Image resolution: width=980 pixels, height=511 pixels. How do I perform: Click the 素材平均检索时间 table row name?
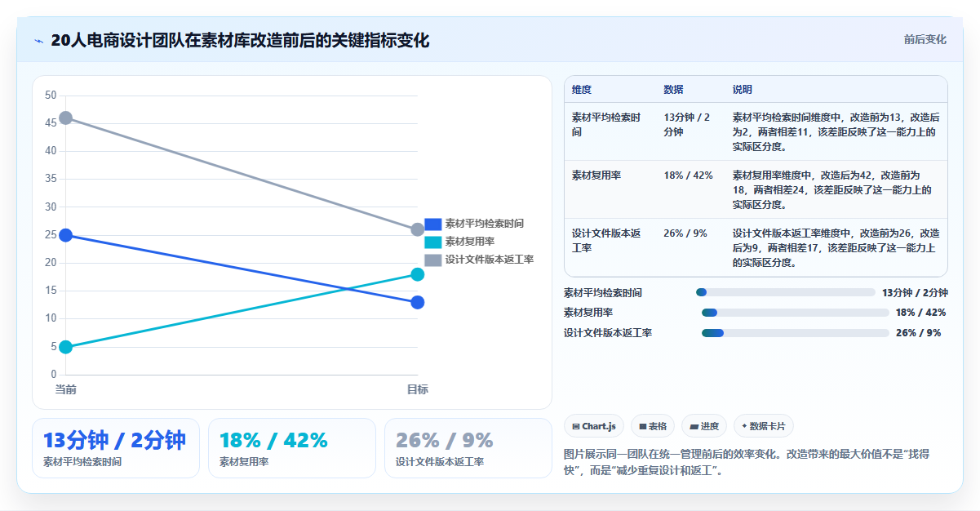606,125
